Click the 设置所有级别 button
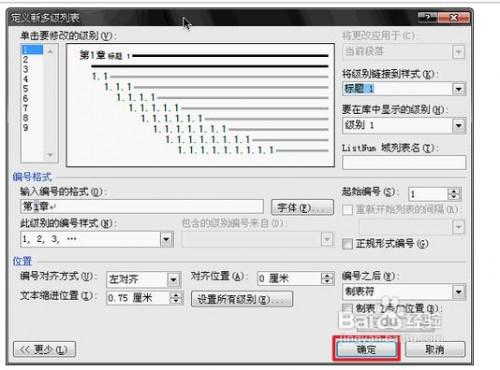The width and height of the screenshot is (500, 370). point(242,299)
